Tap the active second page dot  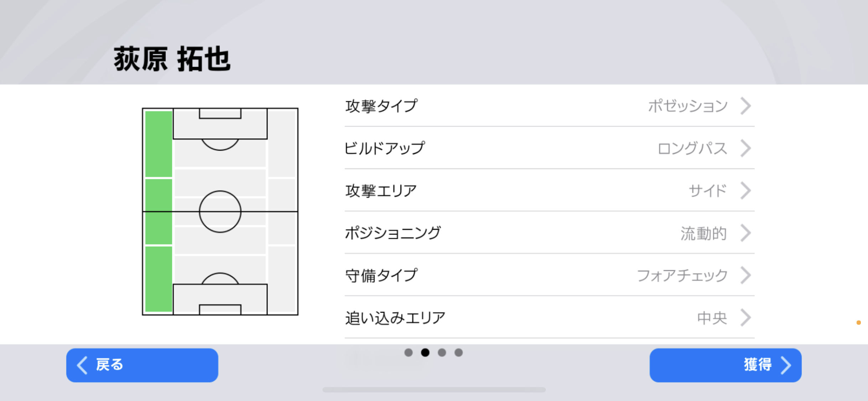[425, 353]
